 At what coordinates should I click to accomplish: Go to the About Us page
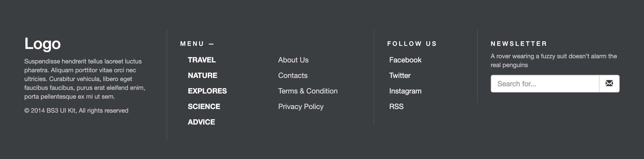pyautogui.click(x=293, y=60)
